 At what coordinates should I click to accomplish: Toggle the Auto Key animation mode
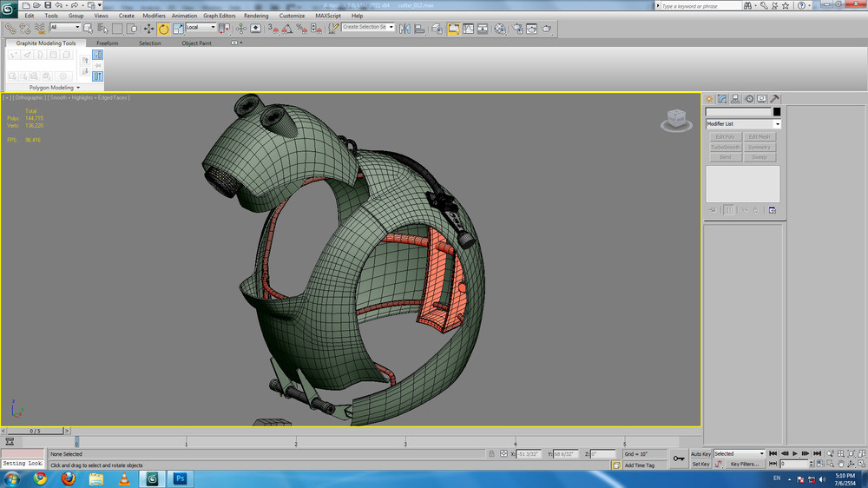(x=700, y=454)
